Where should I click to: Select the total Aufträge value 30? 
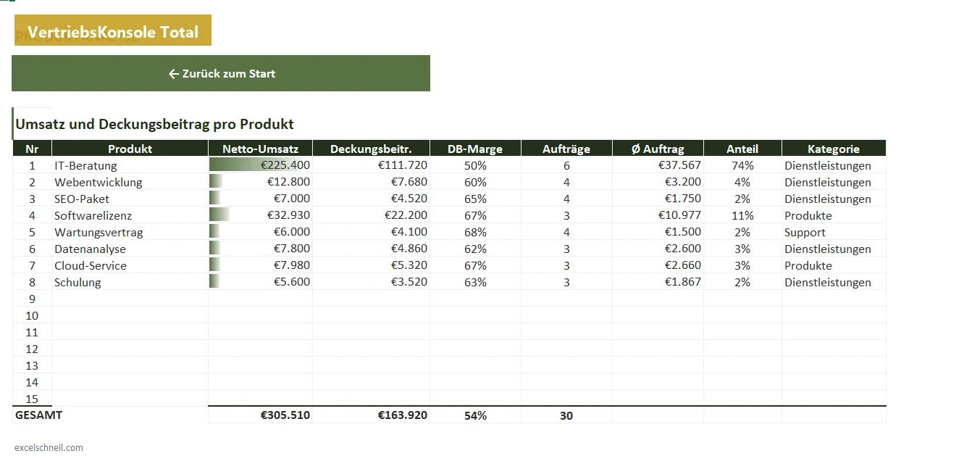(566, 415)
